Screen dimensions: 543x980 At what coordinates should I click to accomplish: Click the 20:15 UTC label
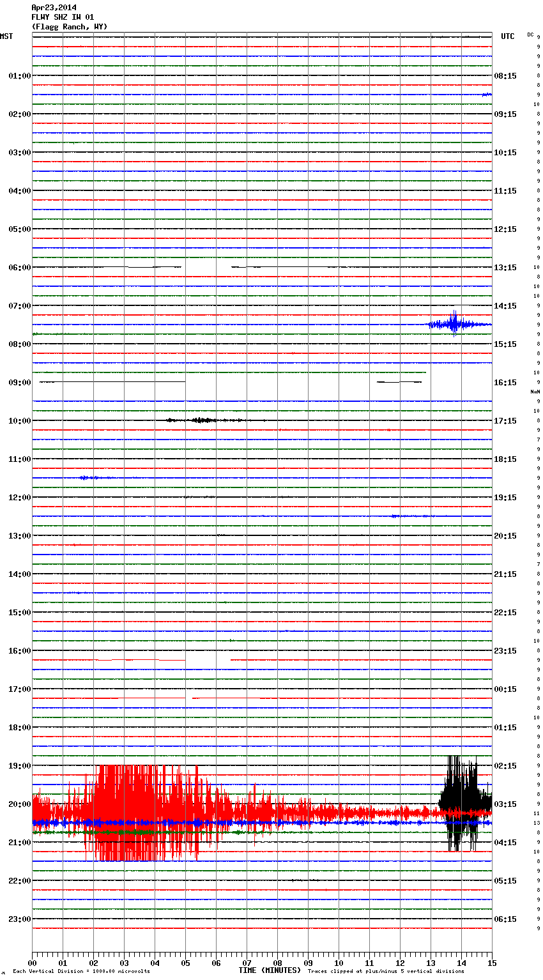pyautogui.click(x=505, y=536)
